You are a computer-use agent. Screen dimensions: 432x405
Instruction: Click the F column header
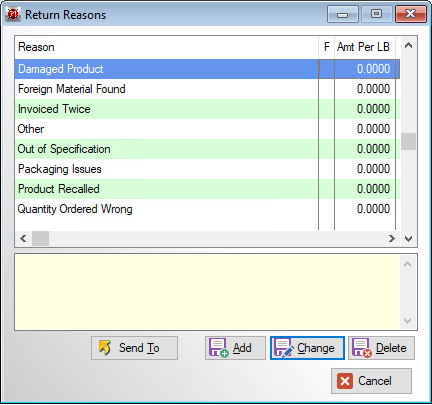click(x=327, y=47)
